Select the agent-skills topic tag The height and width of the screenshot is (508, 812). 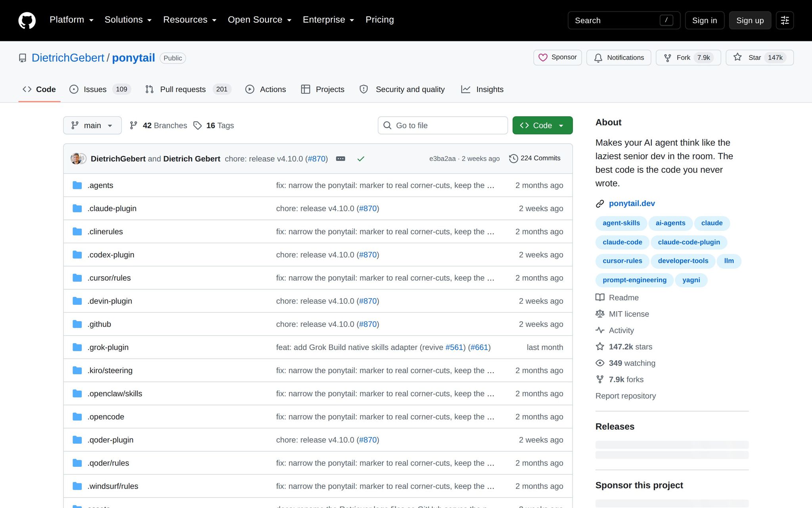[621, 223]
